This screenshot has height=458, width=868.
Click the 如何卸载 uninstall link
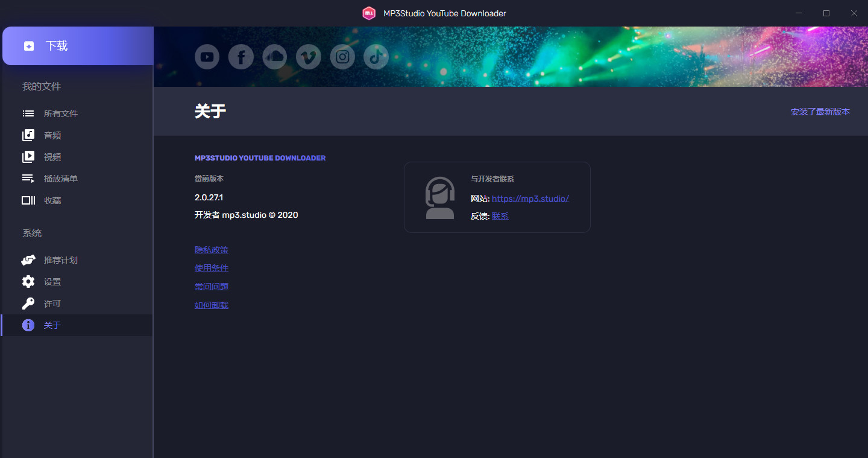click(x=211, y=305)
